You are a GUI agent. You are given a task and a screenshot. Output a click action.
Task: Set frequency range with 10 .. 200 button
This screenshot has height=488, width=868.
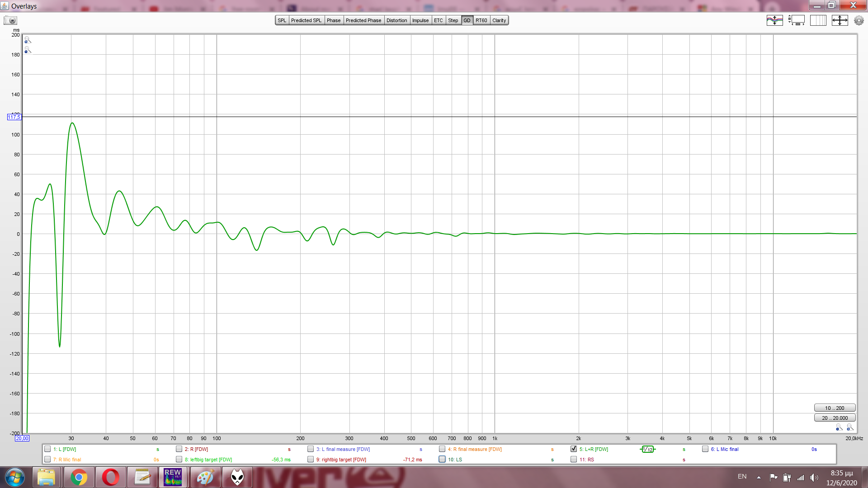tap(835, 408)
